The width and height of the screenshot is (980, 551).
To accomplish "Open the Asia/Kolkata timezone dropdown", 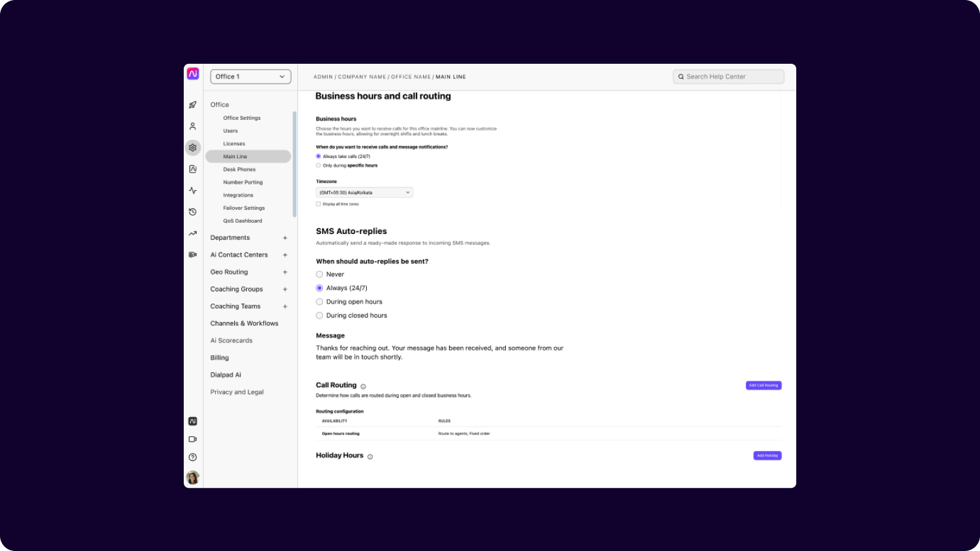I will [364, 193].
